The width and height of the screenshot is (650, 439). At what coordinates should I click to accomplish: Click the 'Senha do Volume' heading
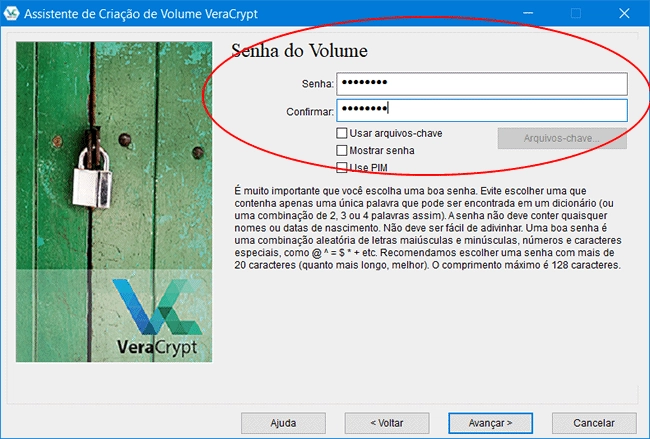pyautogui.click(x=299, y=51)
